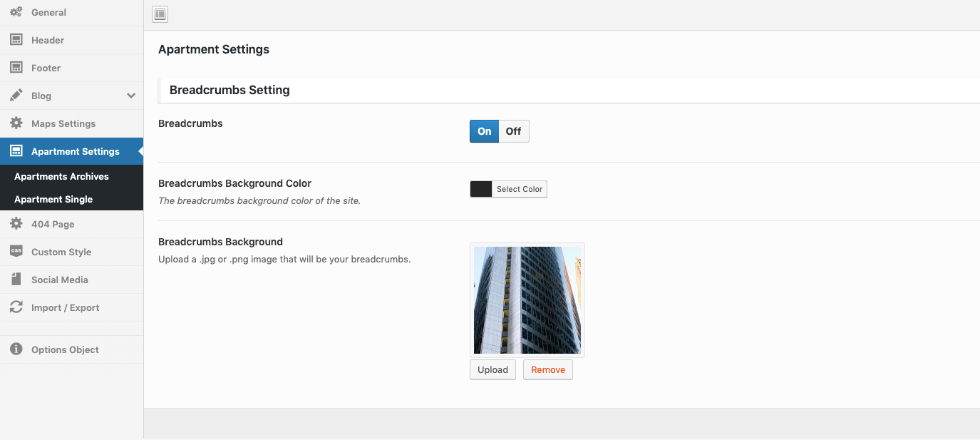
Task: Turn Breadcrumbs On
Action: (x=484, y=131)
